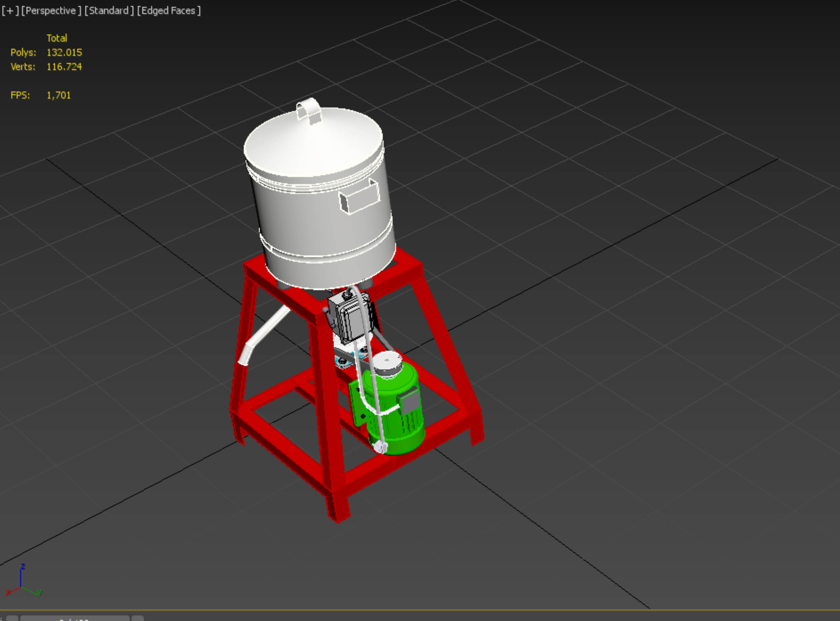Open the Perspective point-of-view viewport menu

point(51,10)
